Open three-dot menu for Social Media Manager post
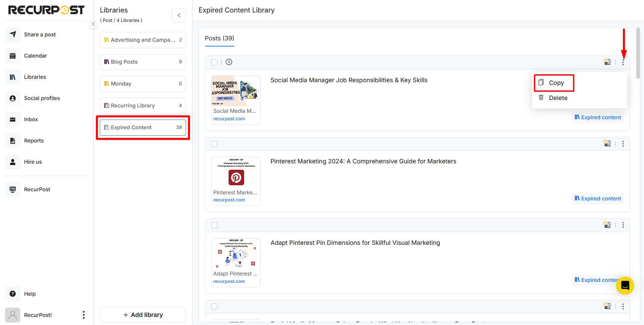 [623, 62]
